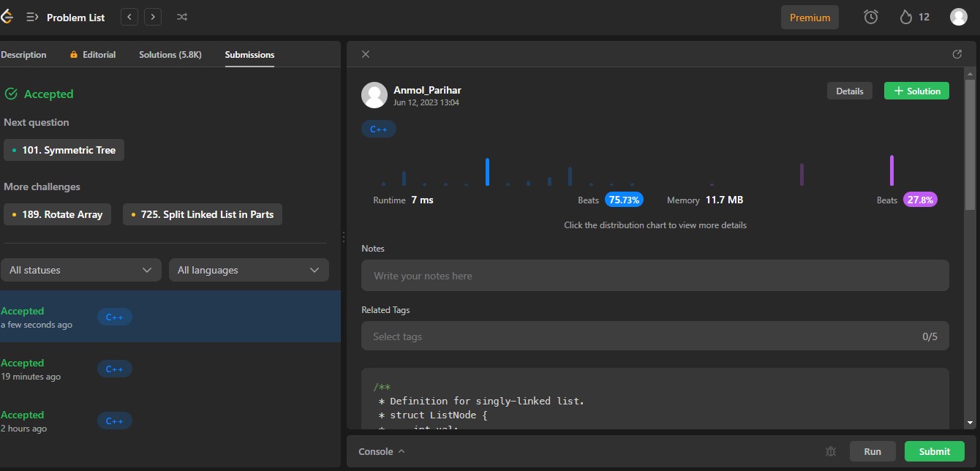The width and height of the screenshot is (980, 471).
Task: View the streak flame icon
Action: (x=906, y=17)
